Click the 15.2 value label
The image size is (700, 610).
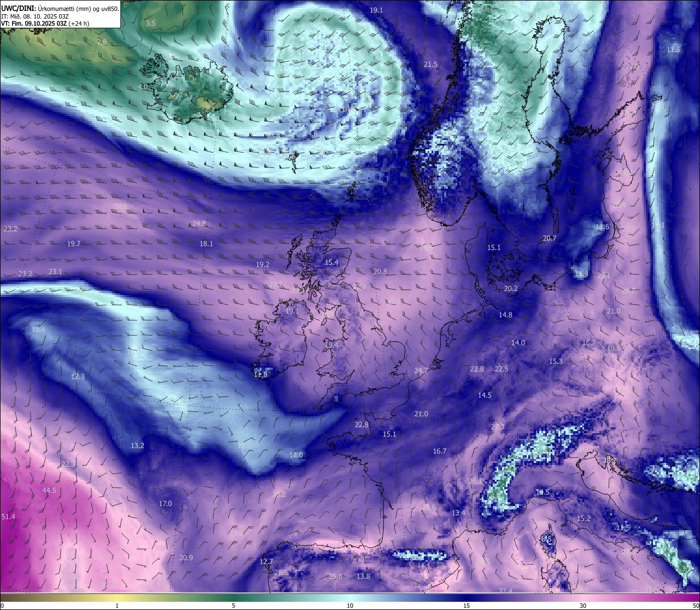point(584,518)
